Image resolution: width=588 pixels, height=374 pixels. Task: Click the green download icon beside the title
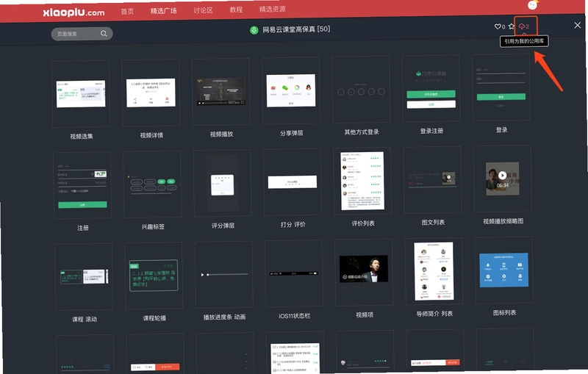tap(254, 30)
